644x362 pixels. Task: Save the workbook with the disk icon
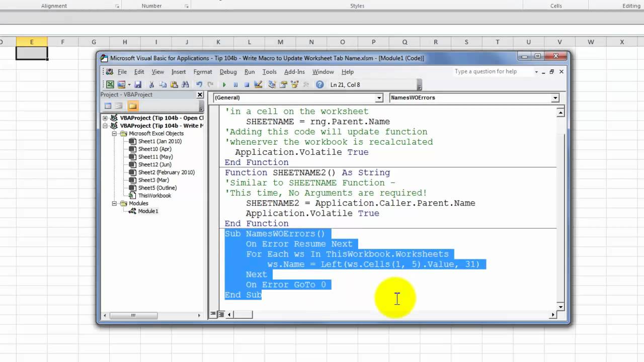[x=138, y=84]
